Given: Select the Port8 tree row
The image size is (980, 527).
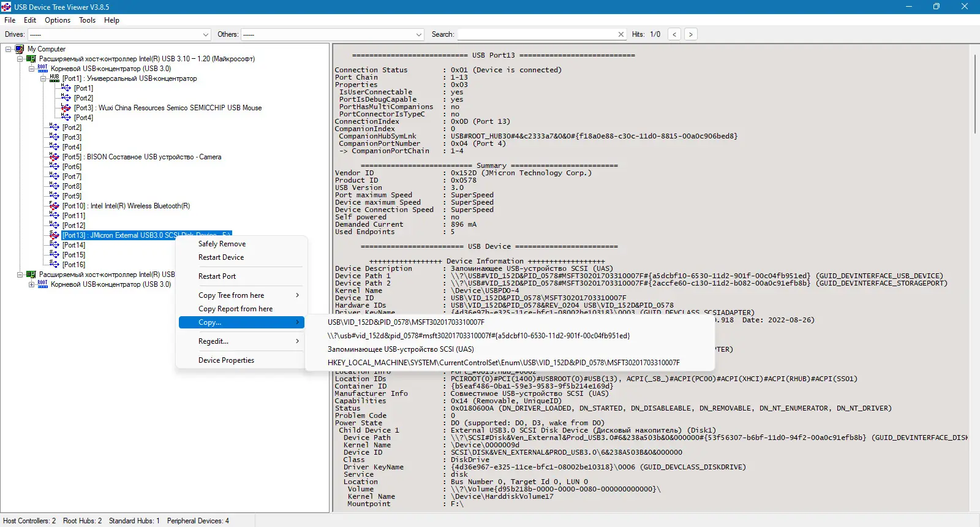Looking at the screenshot, I should pos(72,186).
